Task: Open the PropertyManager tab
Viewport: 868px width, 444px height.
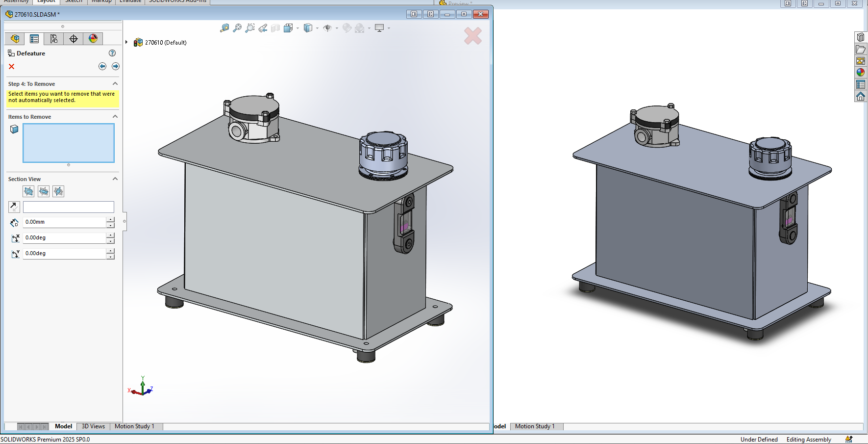Action: (x=34, y=39)
